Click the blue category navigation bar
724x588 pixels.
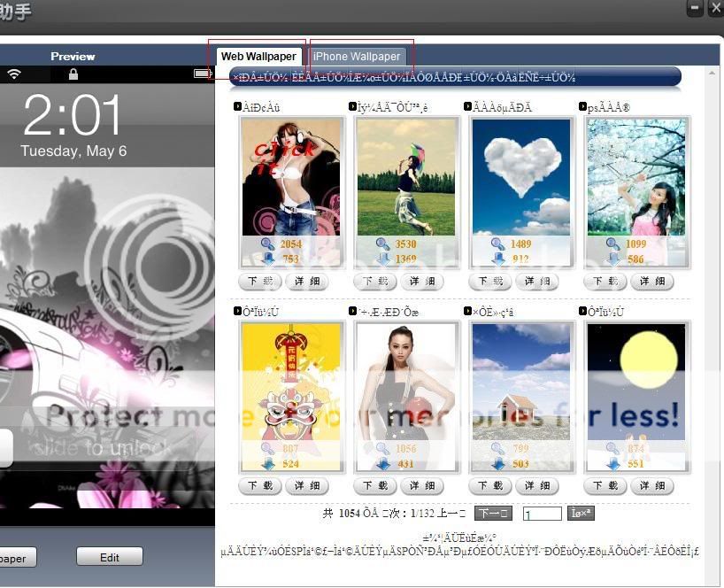pos(455,77)
